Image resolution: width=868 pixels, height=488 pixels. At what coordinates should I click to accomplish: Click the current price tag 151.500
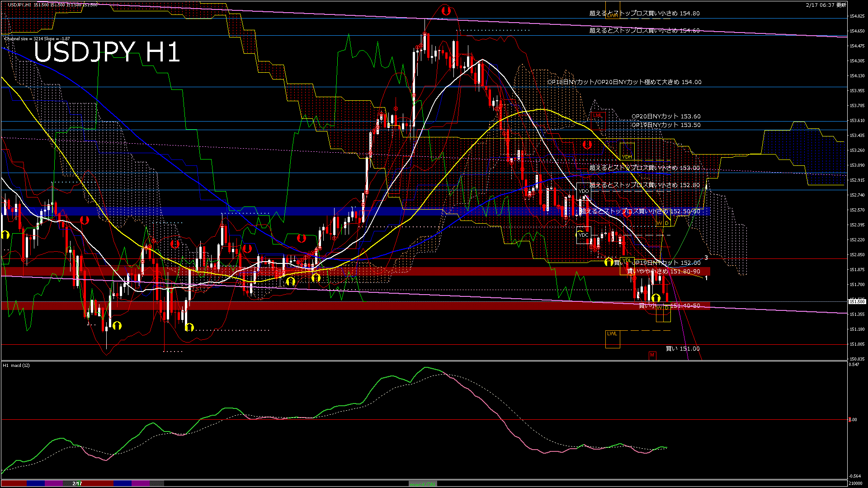[x=857, y=301]
